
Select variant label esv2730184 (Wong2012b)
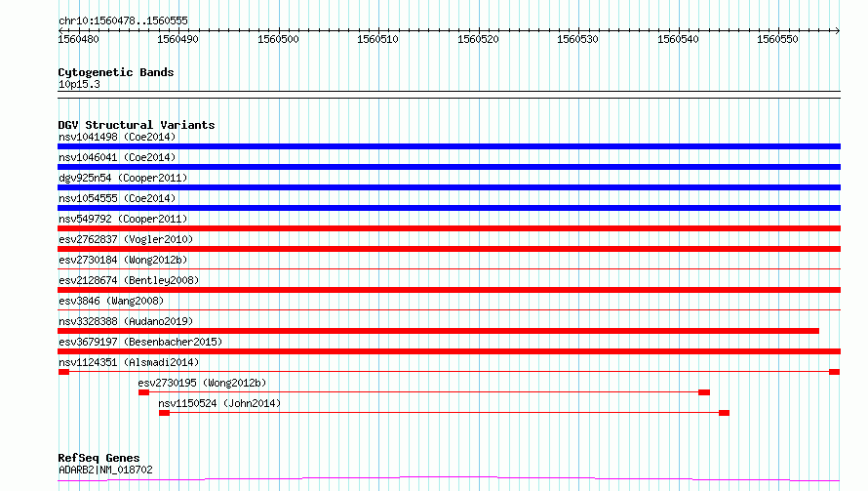tap(123, 260)
